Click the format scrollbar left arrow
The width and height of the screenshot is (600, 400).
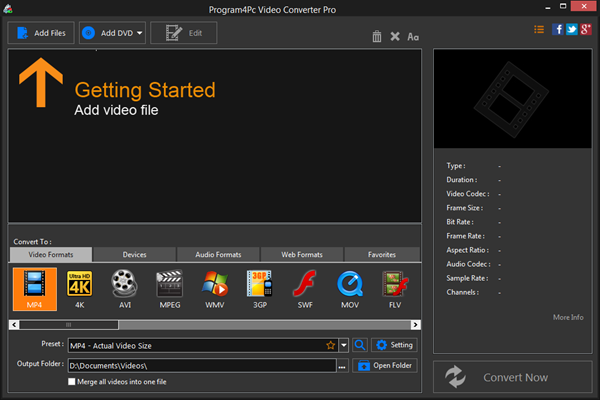pos(14,325)
